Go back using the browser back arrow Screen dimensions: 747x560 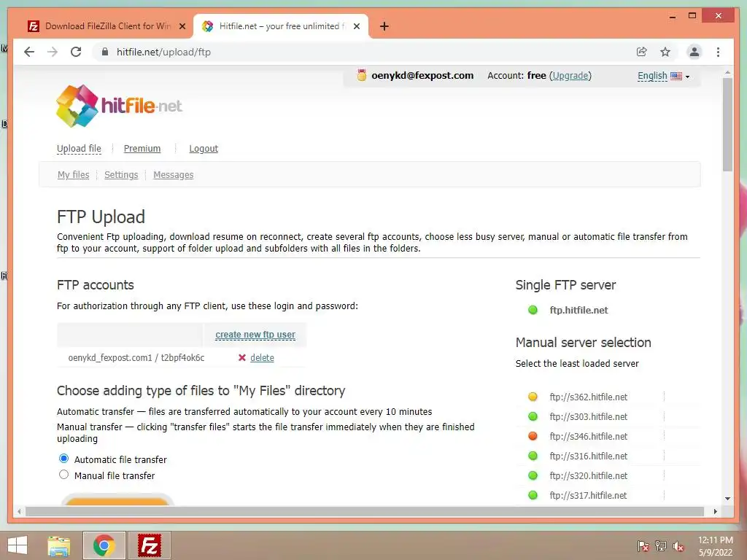tap(29, 52)
